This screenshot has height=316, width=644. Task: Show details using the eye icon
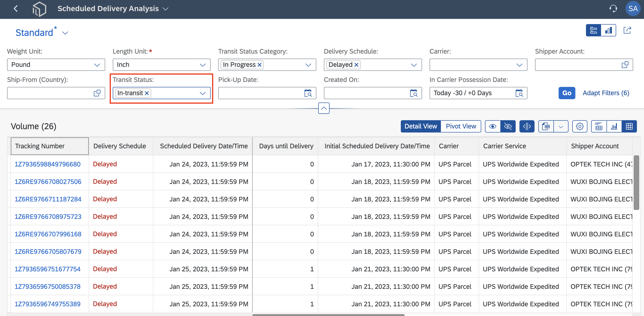[493, 126]
